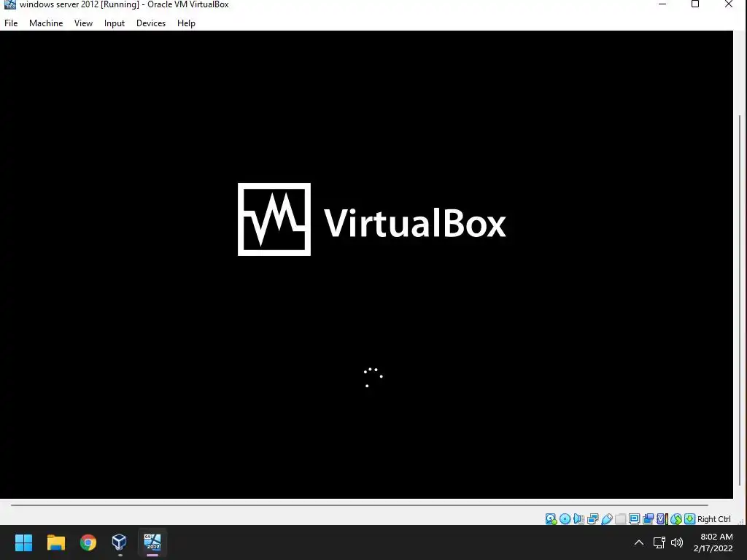Launch Google Chrome from the taskbar
Screen dimensions: 747x560
click(x=88, y=542)
